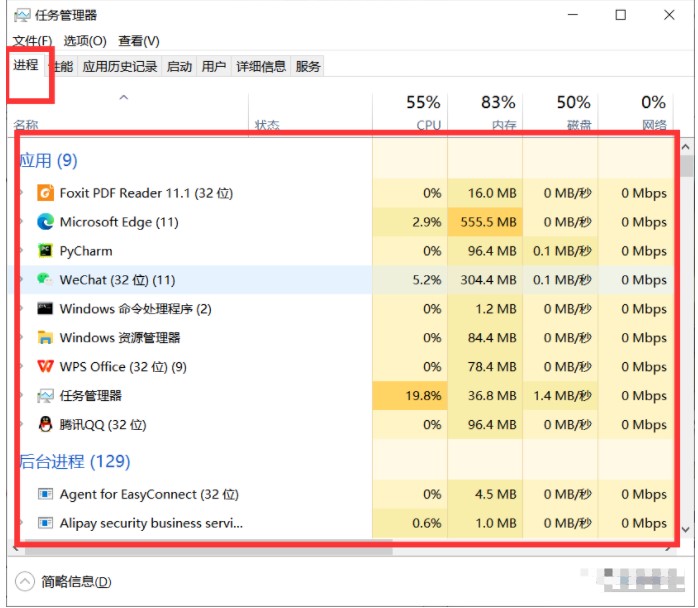
Task: Expand the 任务管理器 process group
Action: 21,395
